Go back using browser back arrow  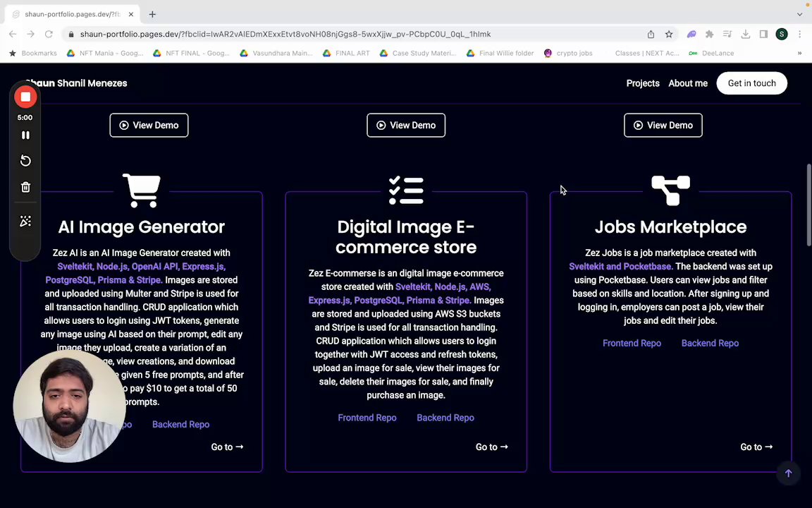click(13, 34)
